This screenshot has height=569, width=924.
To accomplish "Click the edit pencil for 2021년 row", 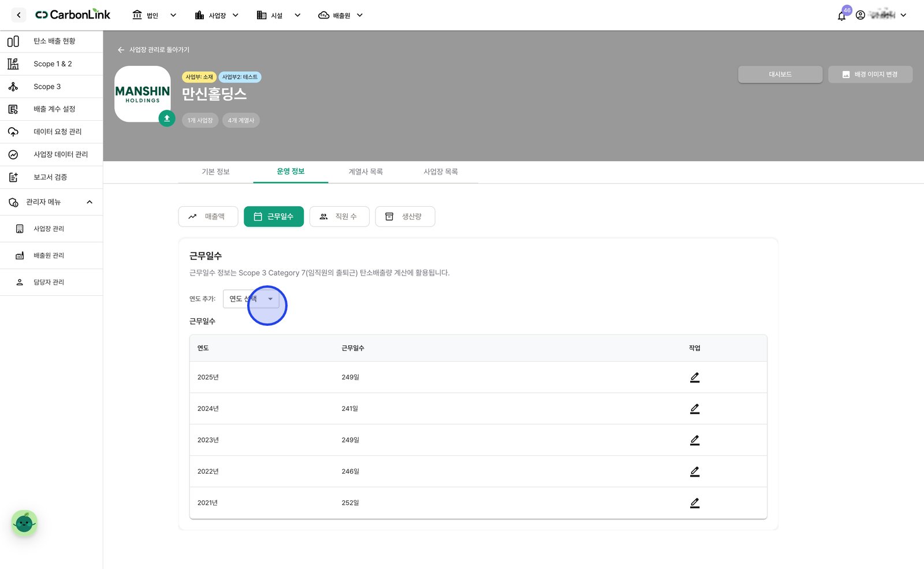I will [x=695, y=503].
